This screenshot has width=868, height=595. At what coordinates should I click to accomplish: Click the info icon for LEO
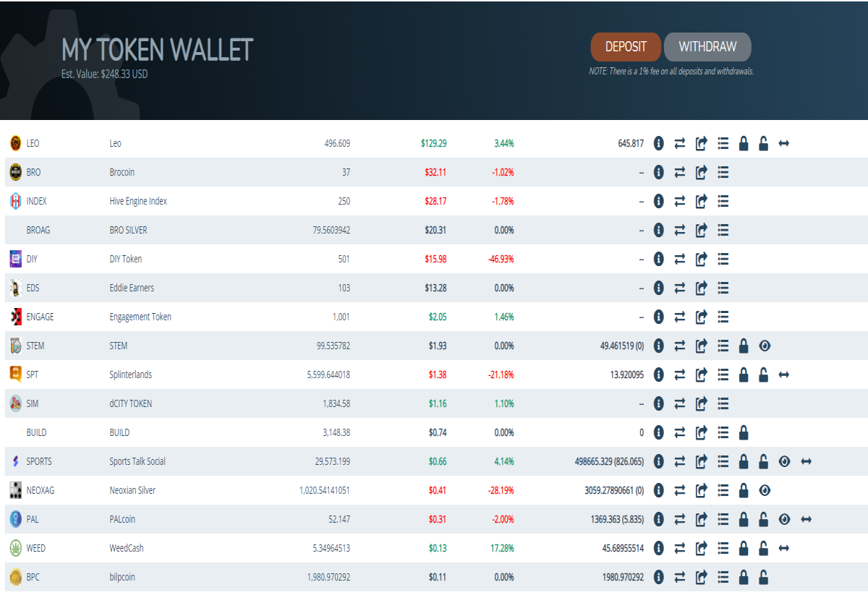click(659, 143)
